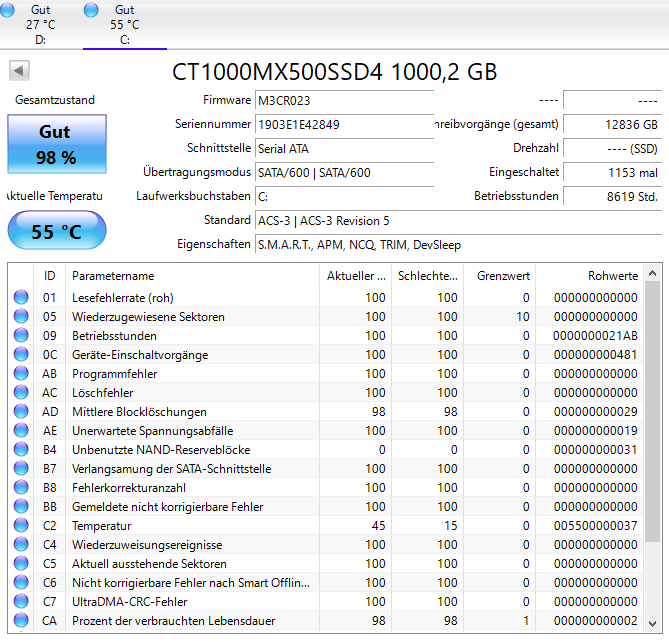Click status orb for Gemeldete nicht korrigierbare Fehler
Viewport: 669px width, 642px height.
(x=21, y=506)
